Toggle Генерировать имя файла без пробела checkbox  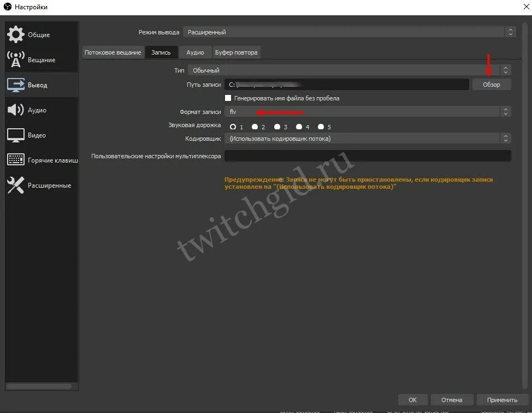pos(228,98)
